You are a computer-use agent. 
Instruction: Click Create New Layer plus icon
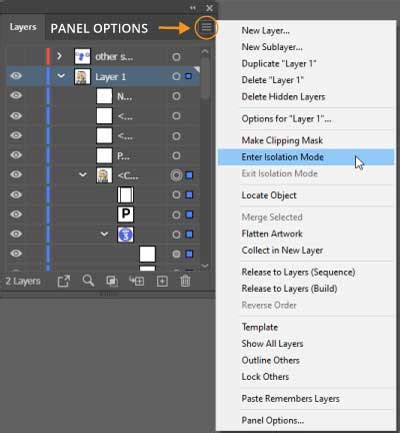point(162,281)
